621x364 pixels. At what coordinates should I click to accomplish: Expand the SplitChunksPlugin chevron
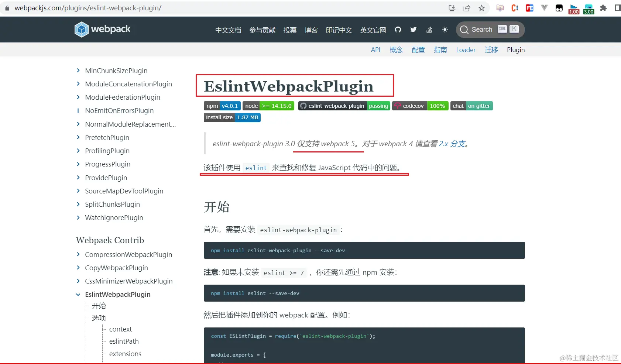(x=78, y=204)
